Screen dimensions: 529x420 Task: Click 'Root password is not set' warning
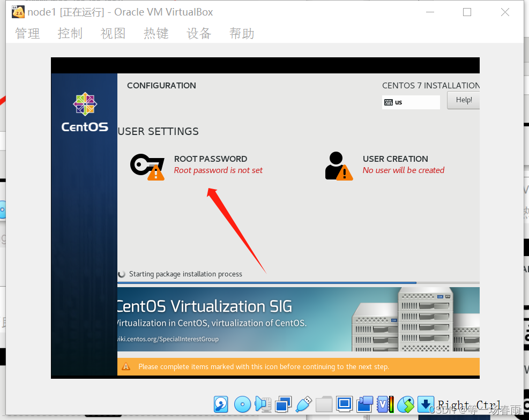(x=218, y=170)
